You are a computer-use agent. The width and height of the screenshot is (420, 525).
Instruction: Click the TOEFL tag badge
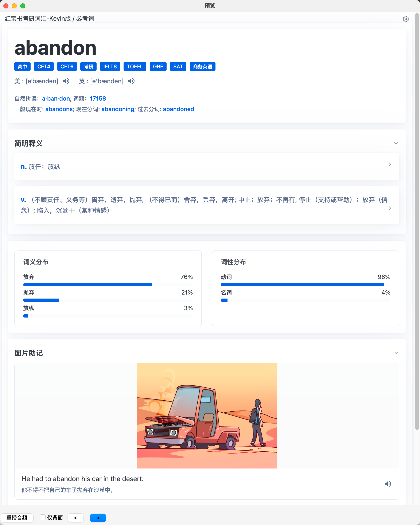(135, 66)
